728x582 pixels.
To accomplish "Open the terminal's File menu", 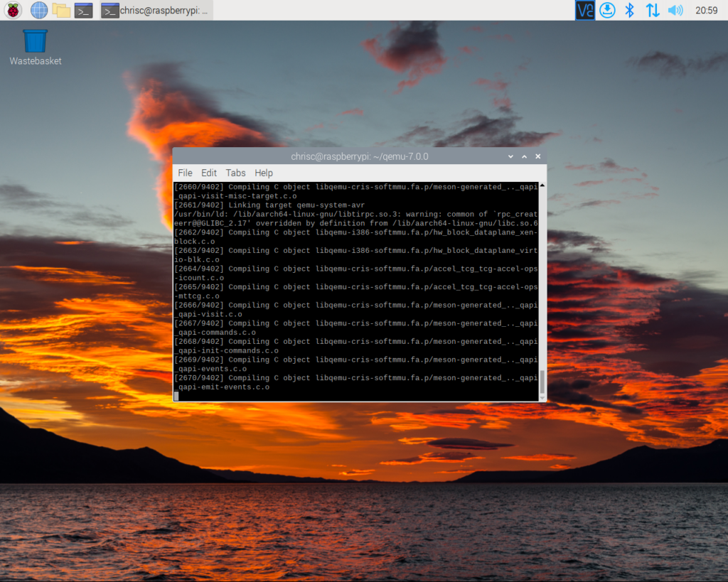I will point(185,173).
